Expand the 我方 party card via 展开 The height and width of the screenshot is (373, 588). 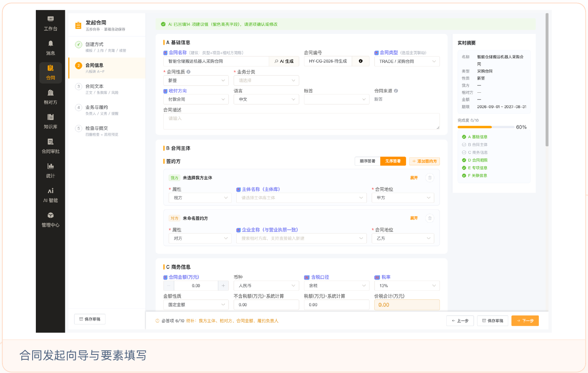tap(414, 178)
